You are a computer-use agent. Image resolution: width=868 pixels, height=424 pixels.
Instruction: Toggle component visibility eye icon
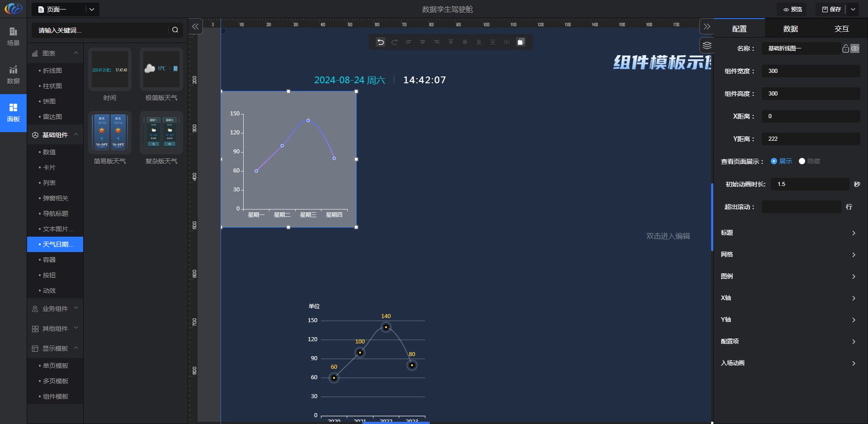pyautogui.click(x=855, y=48)
